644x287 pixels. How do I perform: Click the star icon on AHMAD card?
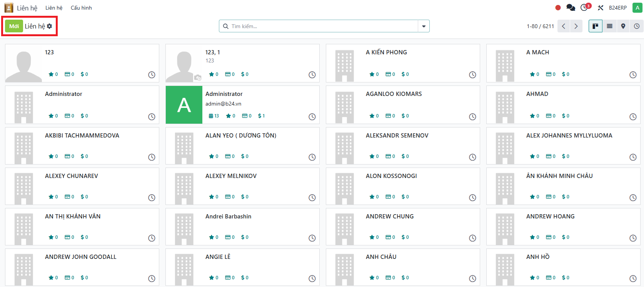[532, 116]
